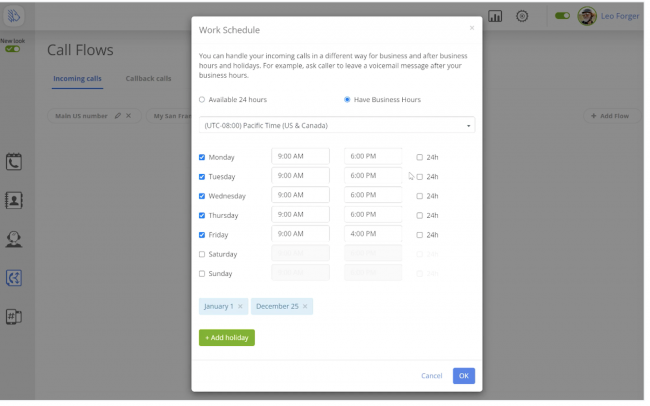Enable the Saturday checkbox
650x406 pixels.
(202, 254)
